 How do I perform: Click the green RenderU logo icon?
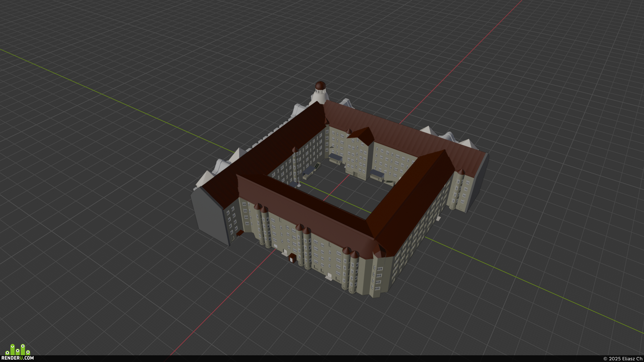click(18, 349)
